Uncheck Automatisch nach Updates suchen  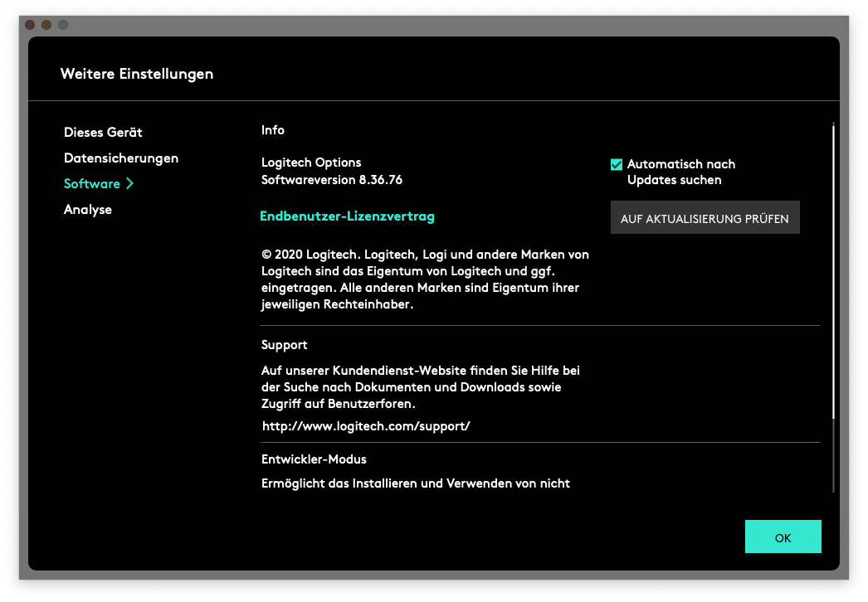(616, 164)
